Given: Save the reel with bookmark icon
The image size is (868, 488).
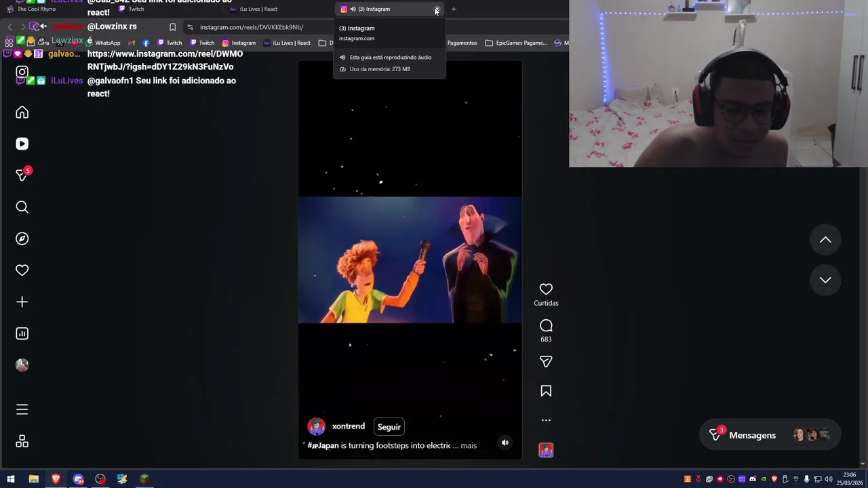Looking at the screenshot, I should (x=546, y=391).
